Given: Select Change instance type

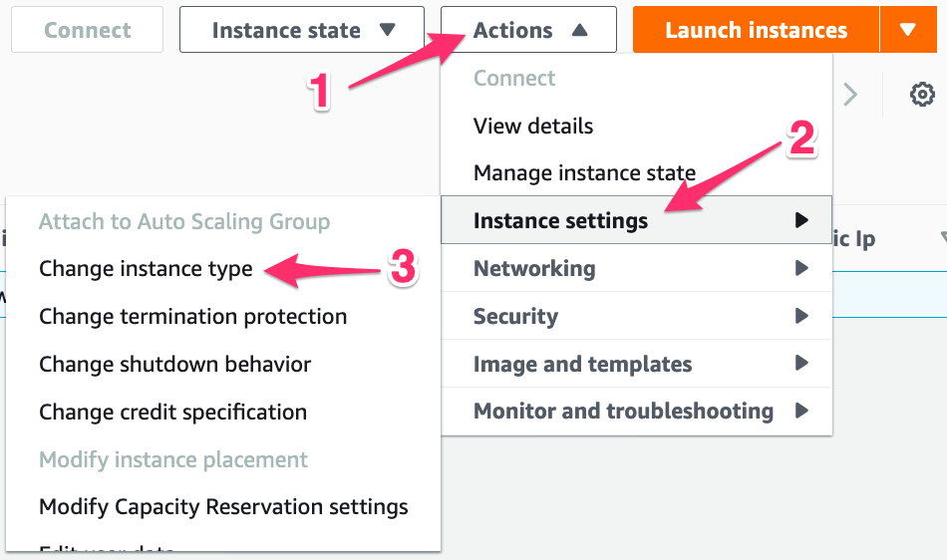Looking at the screenshot, I should (146, 269).
